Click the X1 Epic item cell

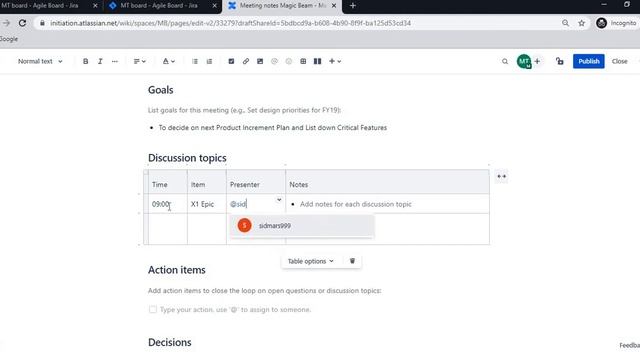(x=207, y=204)
